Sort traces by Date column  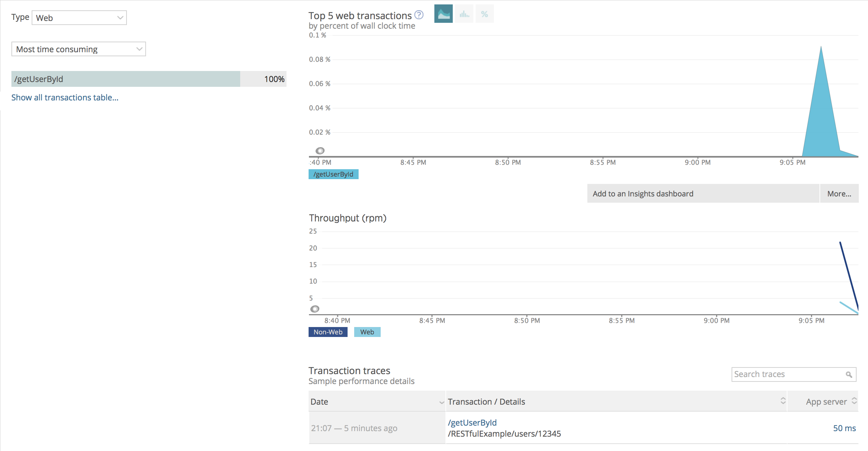coord(377,402)
